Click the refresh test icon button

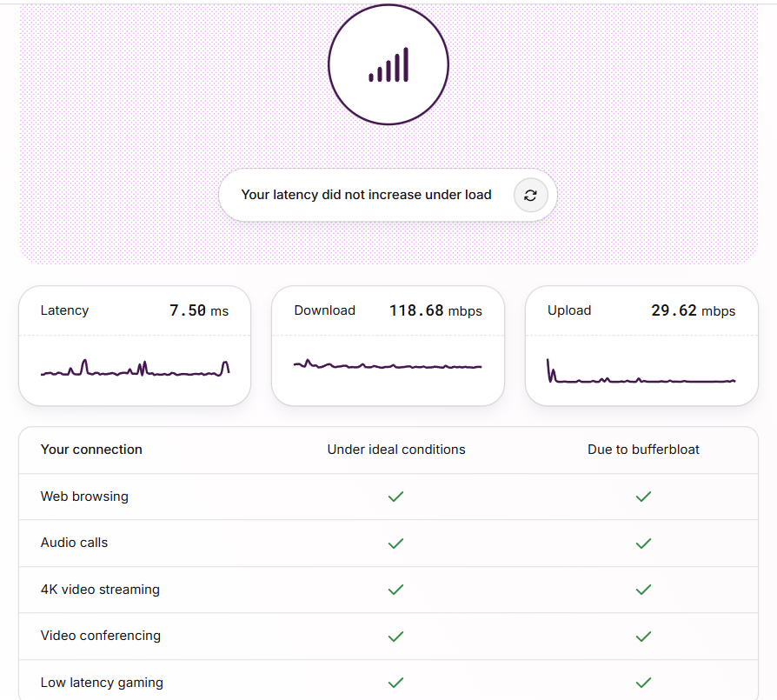point(530,196)
